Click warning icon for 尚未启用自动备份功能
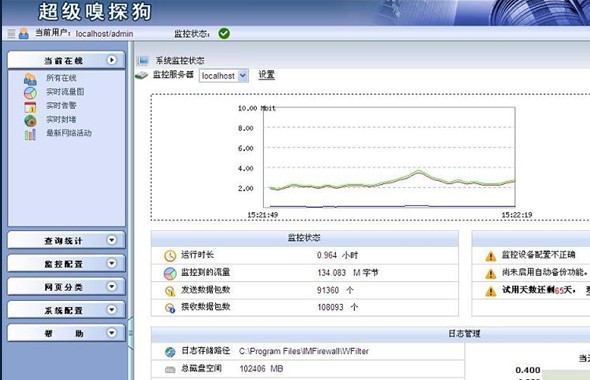The image size is (590, 380). tap(491, 274)
